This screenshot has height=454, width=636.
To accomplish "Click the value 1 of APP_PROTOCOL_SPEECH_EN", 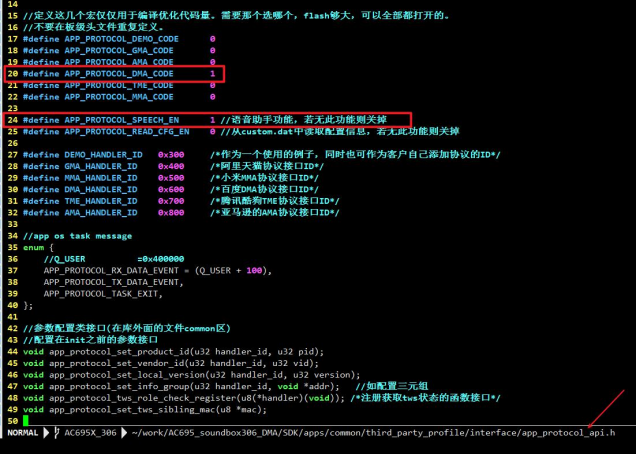I will coord(213,120).
